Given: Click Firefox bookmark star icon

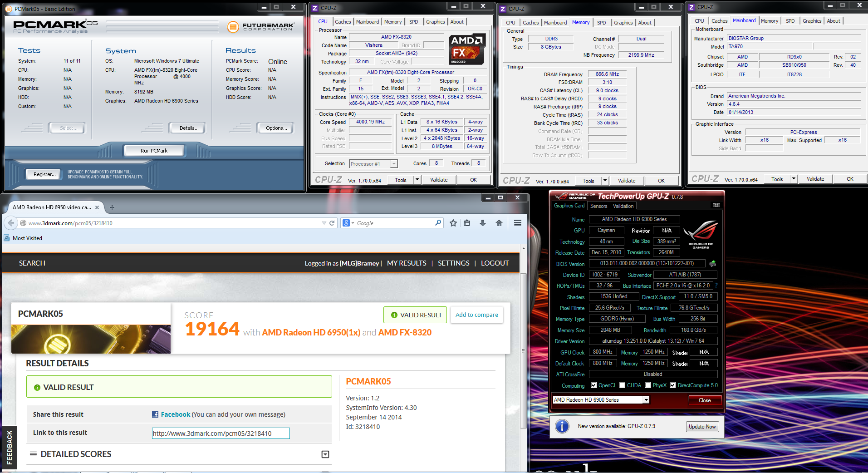Looking at the screenshot, I should point(453,223).
